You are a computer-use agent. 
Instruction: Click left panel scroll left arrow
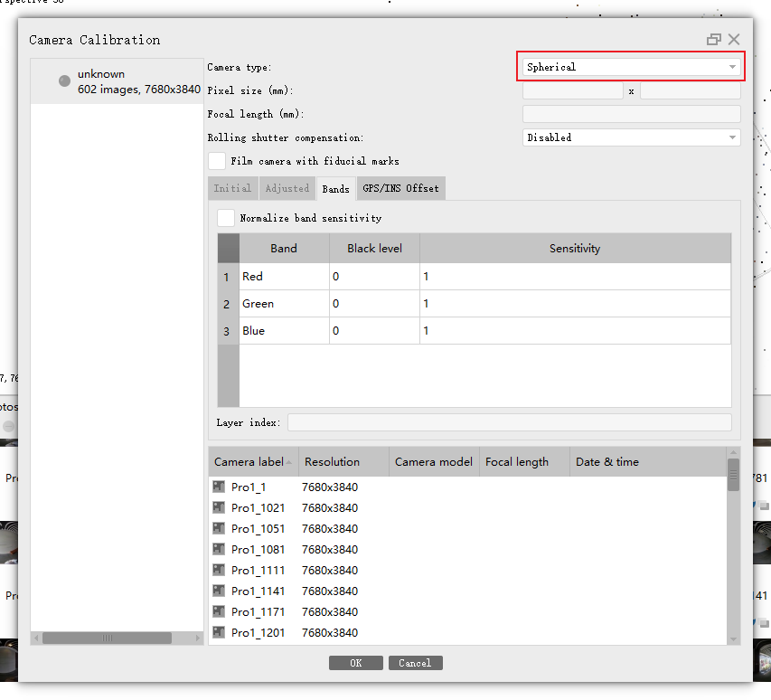(x=36, y=638)
